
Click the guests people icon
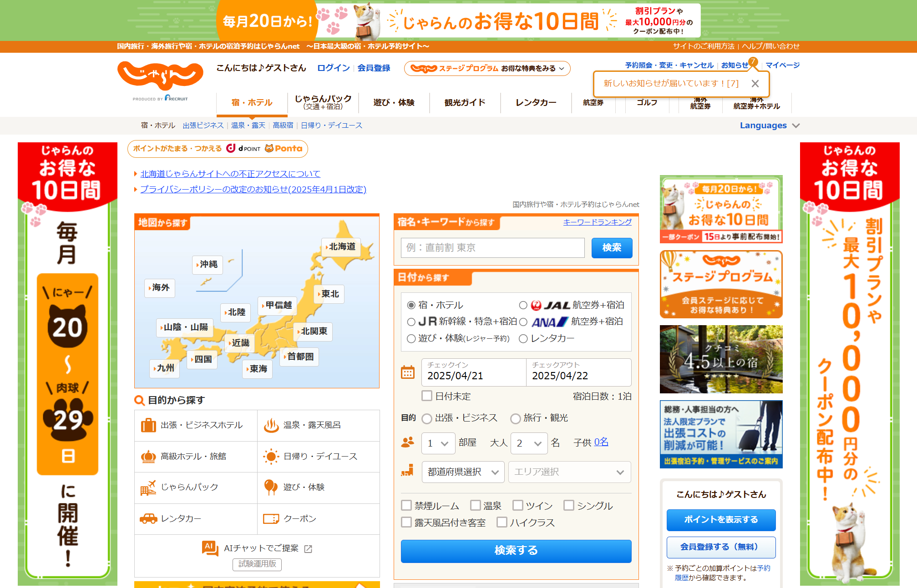pyautogui.click(x=408, y=442)
